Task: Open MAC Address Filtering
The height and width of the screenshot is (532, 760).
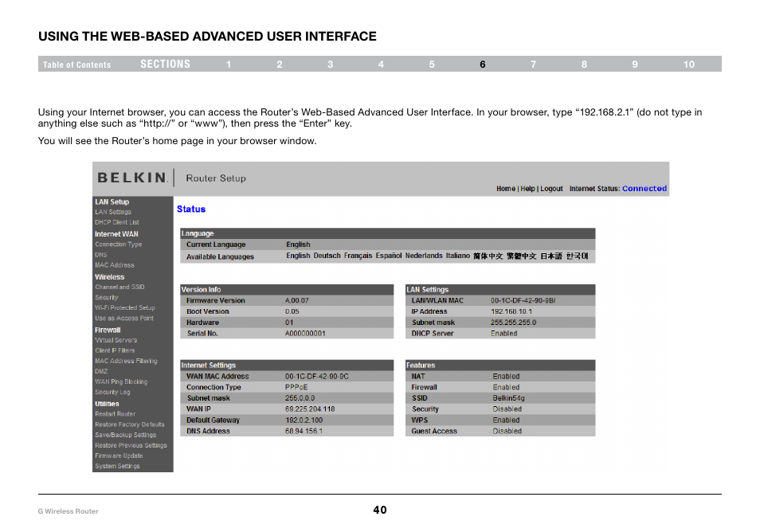Action: coord(126,361)
